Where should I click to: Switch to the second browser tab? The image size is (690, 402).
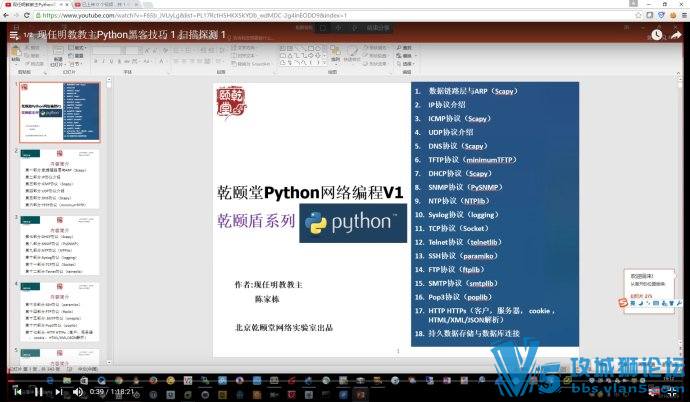coord(106,4)
